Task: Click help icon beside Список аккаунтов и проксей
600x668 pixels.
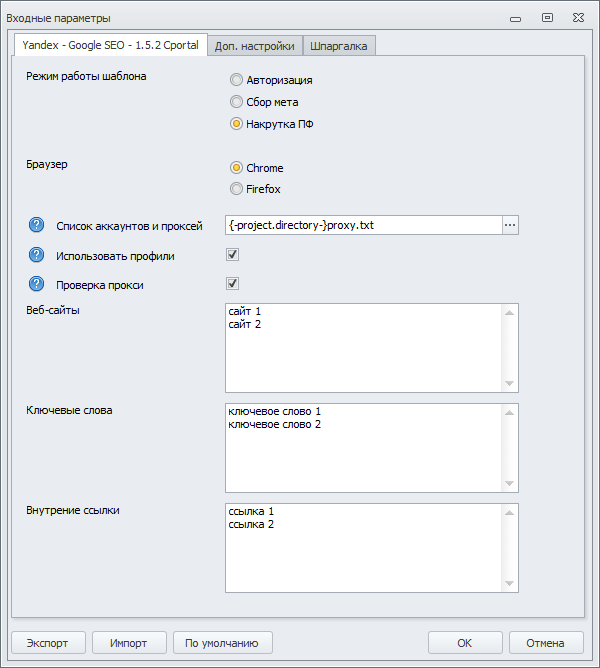Action: click(37, 225)
